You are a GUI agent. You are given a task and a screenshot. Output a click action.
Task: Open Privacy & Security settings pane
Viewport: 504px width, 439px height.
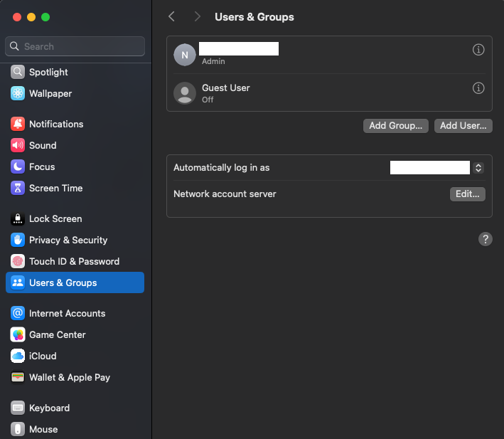pyautogui.click(x=68, y=240)
